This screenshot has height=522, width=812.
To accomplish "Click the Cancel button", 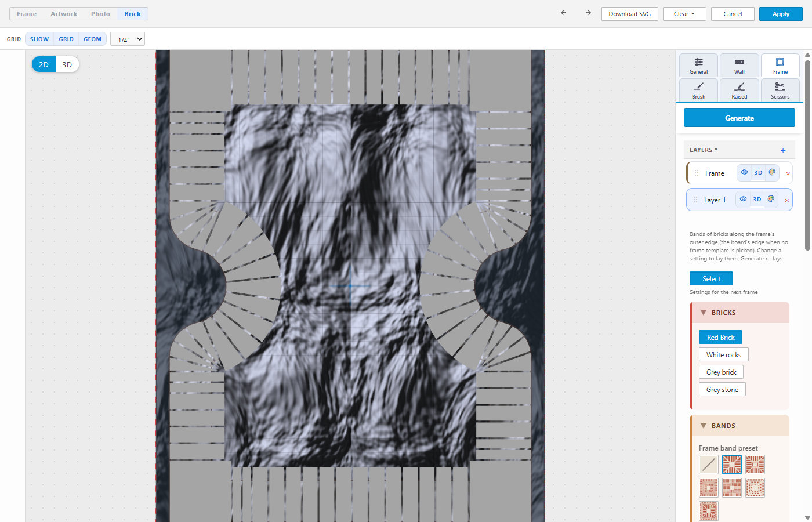I will [x=733, y=14].
